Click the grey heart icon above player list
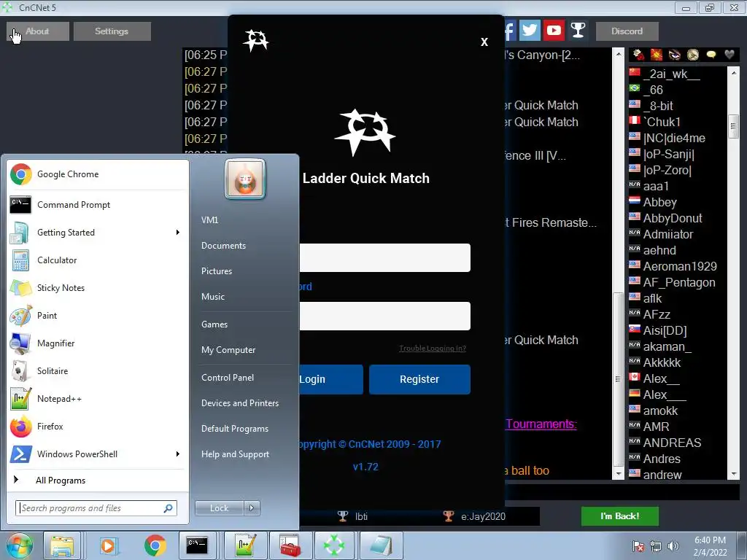The width and height of the screenshot is (747, 560). point(729,55)
